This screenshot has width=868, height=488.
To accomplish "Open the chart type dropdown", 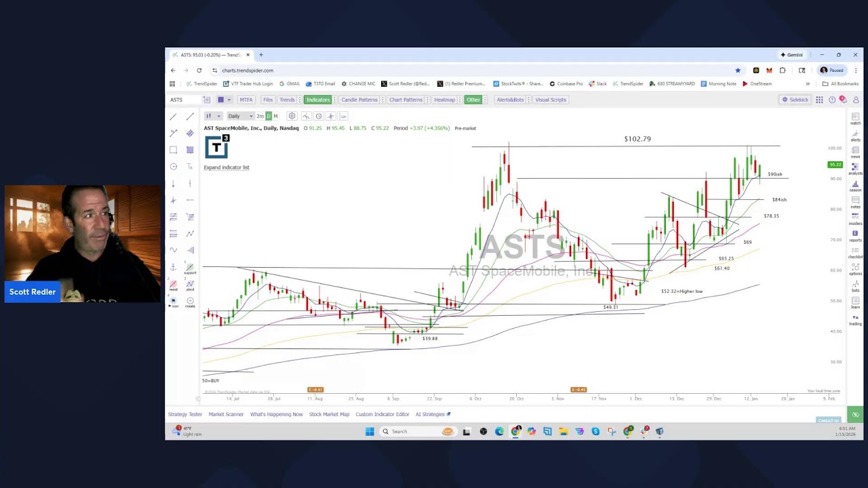I will (213, 116).
